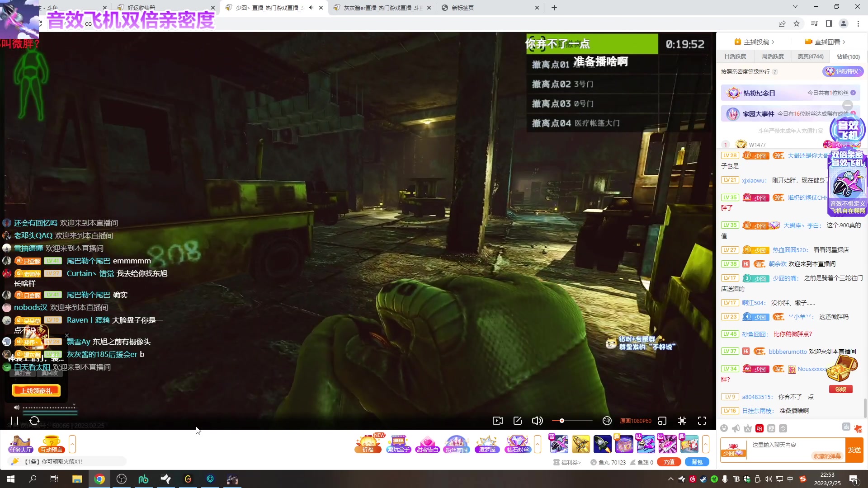Claim treasure chest 领取 button

point(841,389)
